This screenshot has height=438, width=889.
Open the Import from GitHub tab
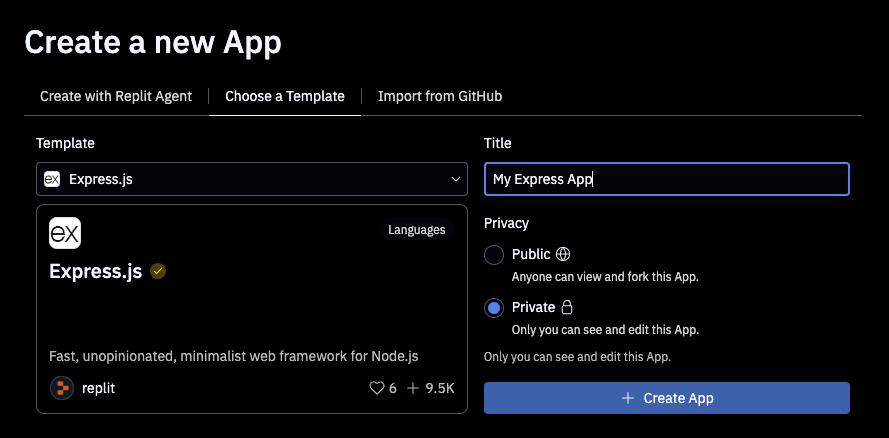pos(440,96)
